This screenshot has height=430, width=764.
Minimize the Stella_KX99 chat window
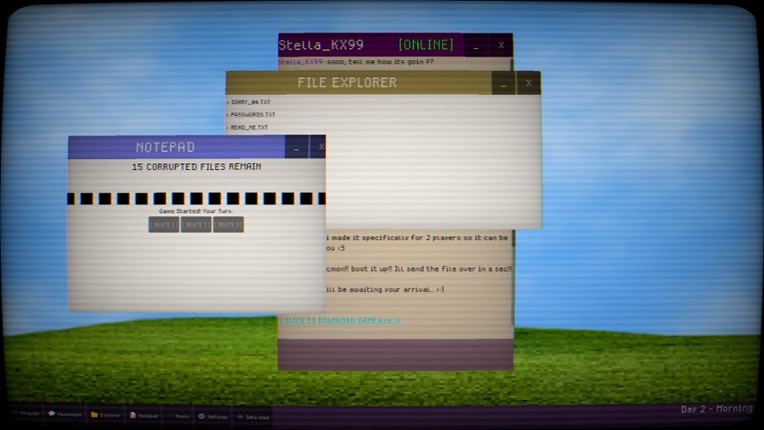click(x=476, y=45)
